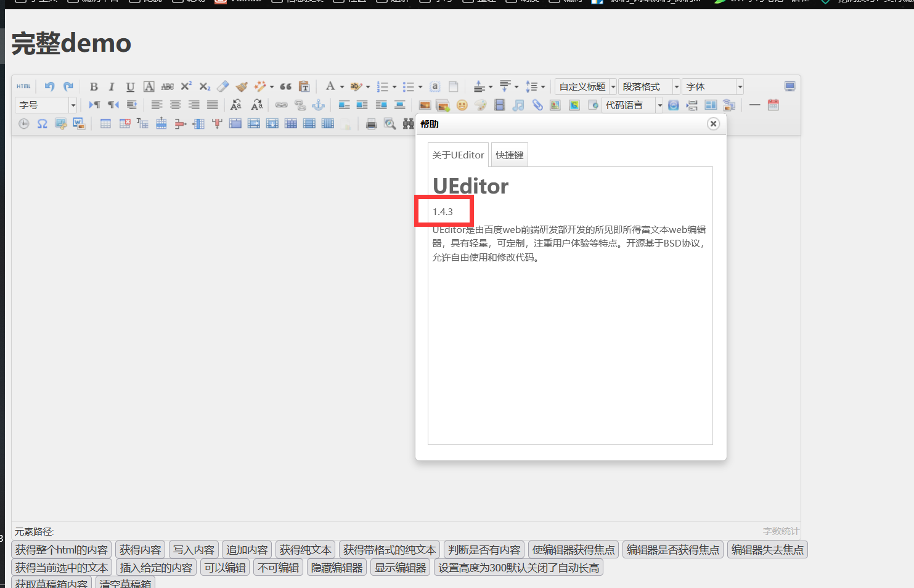Toggle blockquote formatting

pos(286,86)
